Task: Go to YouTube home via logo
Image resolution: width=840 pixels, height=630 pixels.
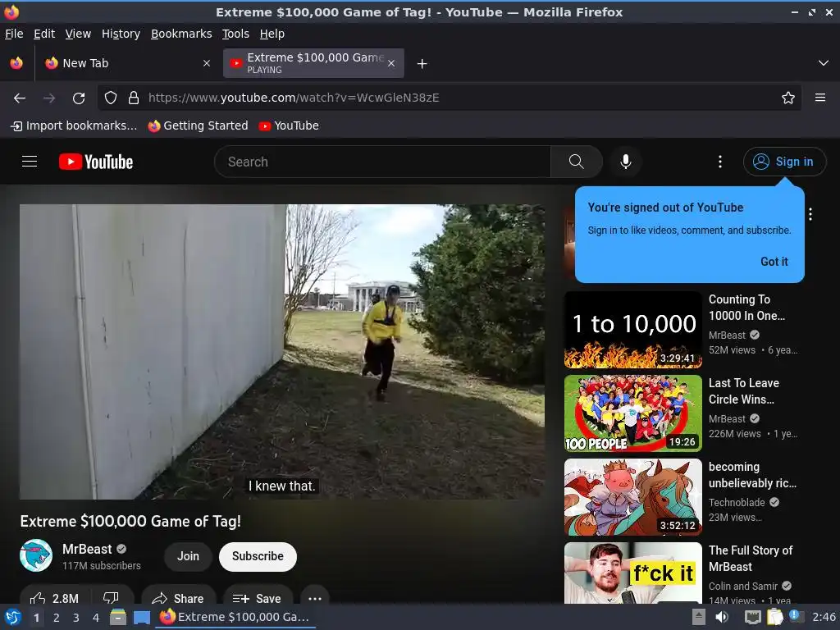Action: (x=96, y=162)
